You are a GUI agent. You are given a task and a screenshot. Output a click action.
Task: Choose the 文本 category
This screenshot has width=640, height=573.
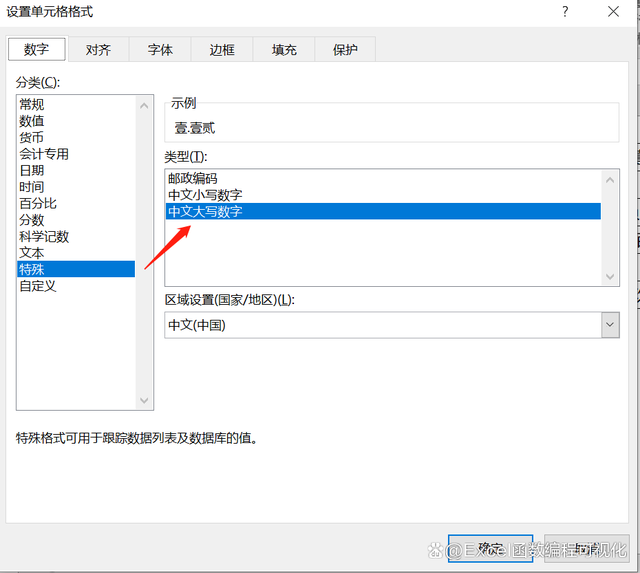76,253
